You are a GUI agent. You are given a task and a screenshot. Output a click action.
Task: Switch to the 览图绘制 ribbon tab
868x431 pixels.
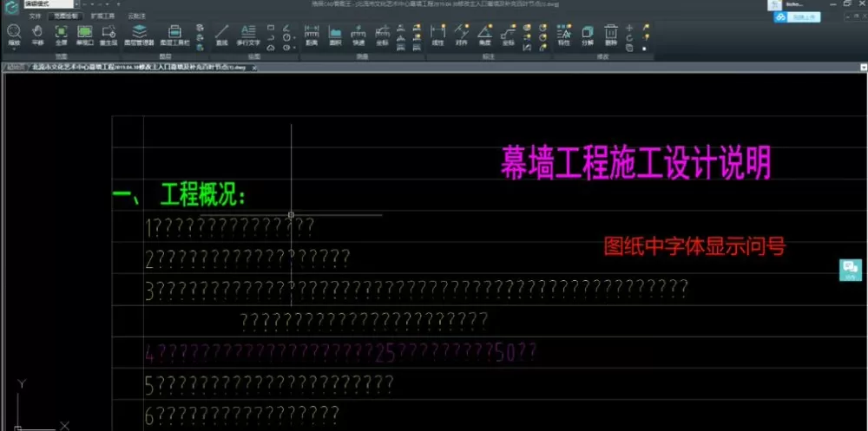click(x=66, y=16)
